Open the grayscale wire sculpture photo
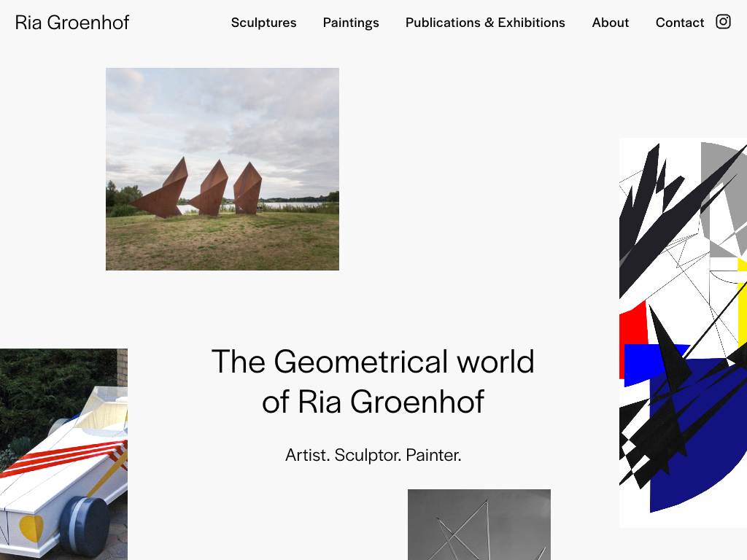The width and height of the screenshot is (747, 560). click(x=479, y=525)
